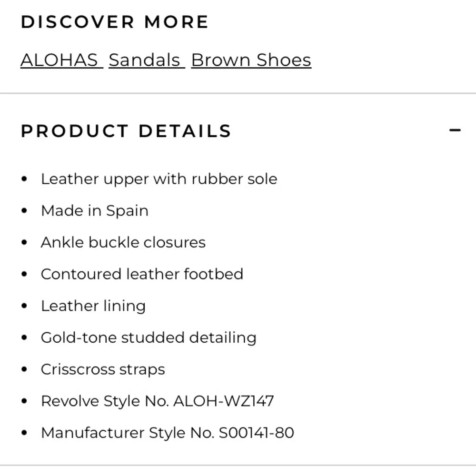
Task: Click the 'Manufacturer Style No.' label
Action: pyautogui.click(x=127, y=433)
